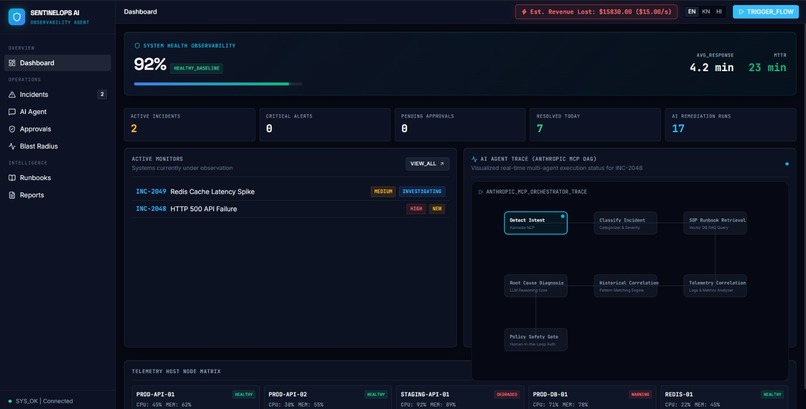Select the Telemetry Correlation node
Image resolution: width=806 pixels, height=409 pixels.
715,286
